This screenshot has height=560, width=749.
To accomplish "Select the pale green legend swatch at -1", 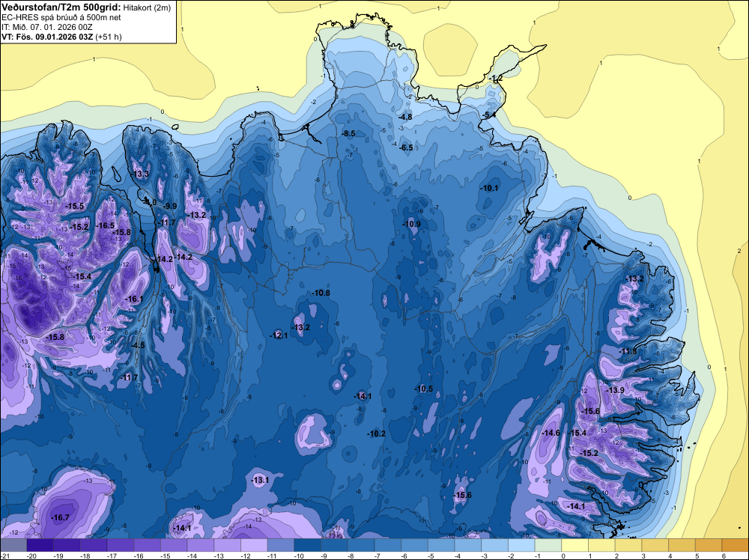I will click(548, 545).
